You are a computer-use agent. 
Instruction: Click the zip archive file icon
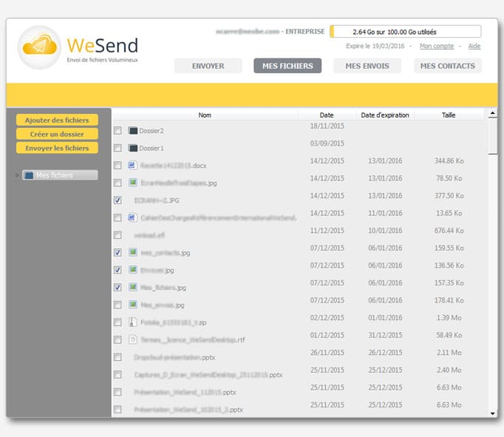133,322
